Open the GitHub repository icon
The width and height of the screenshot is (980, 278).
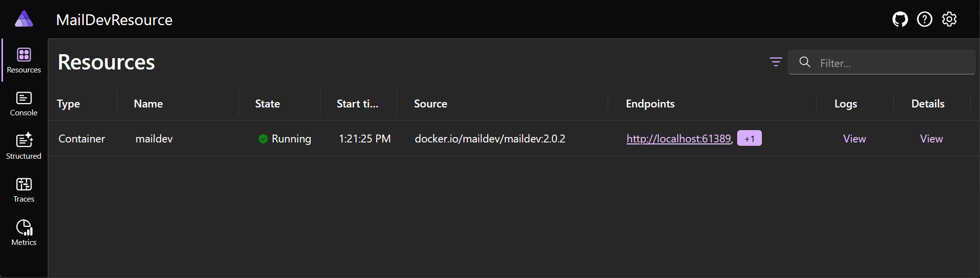coord(900,19)
